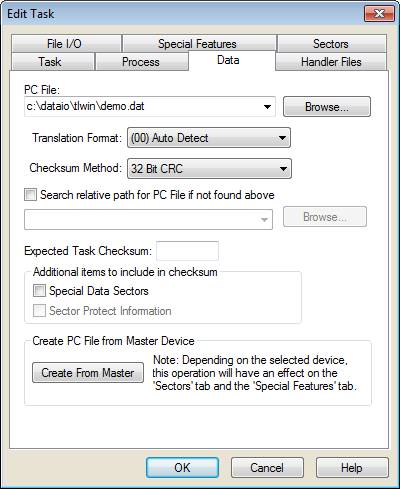Switch to the Process tab
400x489 pixels.
142,62
